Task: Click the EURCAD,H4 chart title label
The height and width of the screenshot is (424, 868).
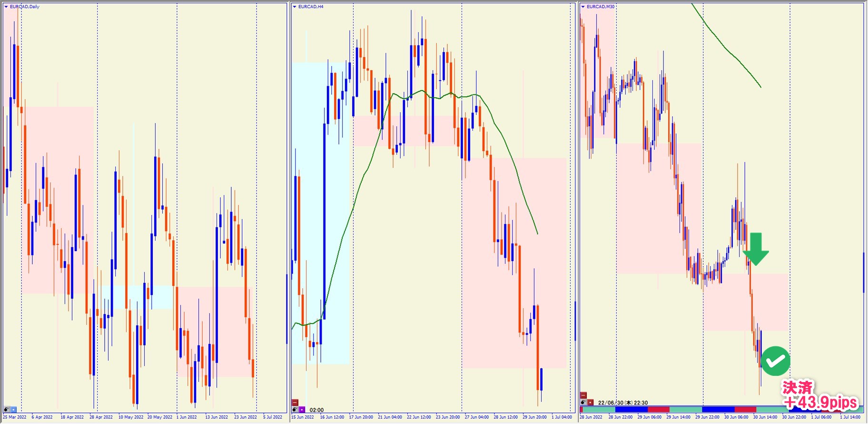Action: coord(311,7)
